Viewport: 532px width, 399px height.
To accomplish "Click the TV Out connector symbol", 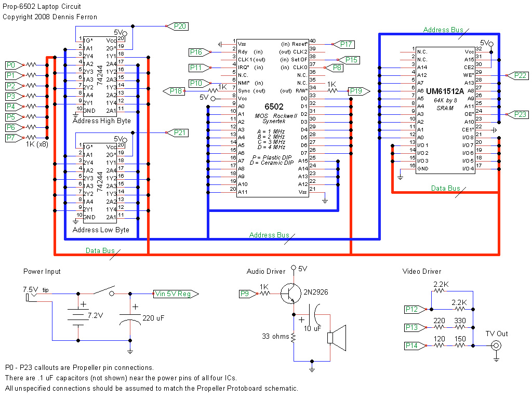I will (x=496, y=345).
